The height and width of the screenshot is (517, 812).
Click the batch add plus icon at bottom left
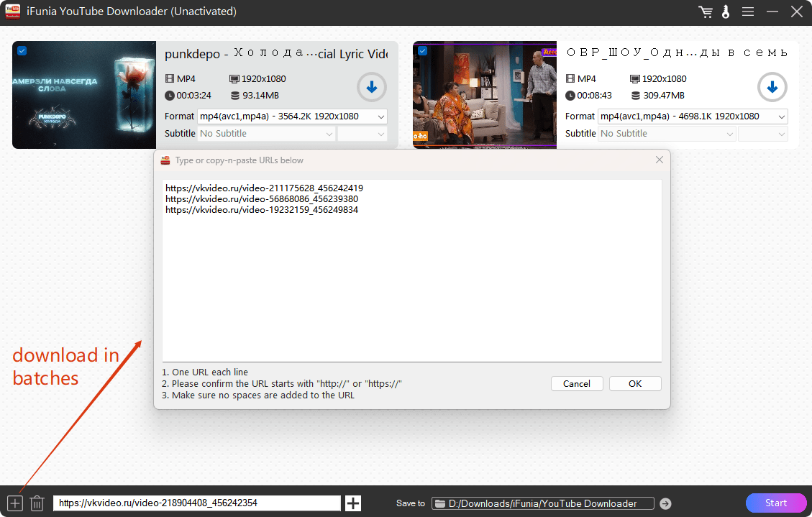[x=15, y=503]
